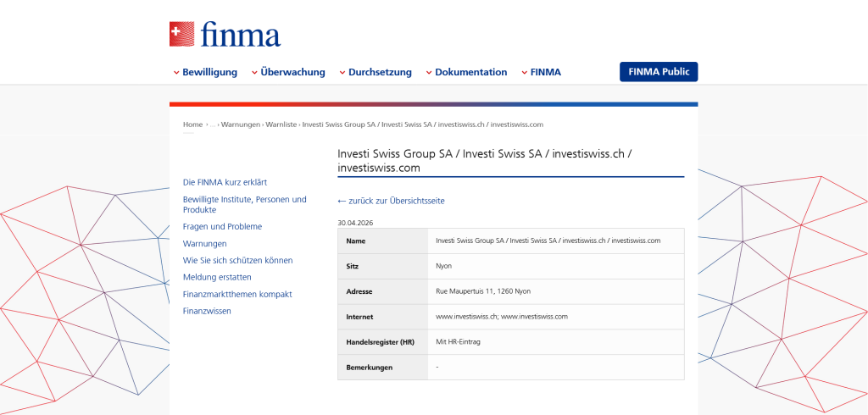Click the Mit HR-Eintrag value
The width and height of the screenshot is (868, 415).
(x=459, y=342)
